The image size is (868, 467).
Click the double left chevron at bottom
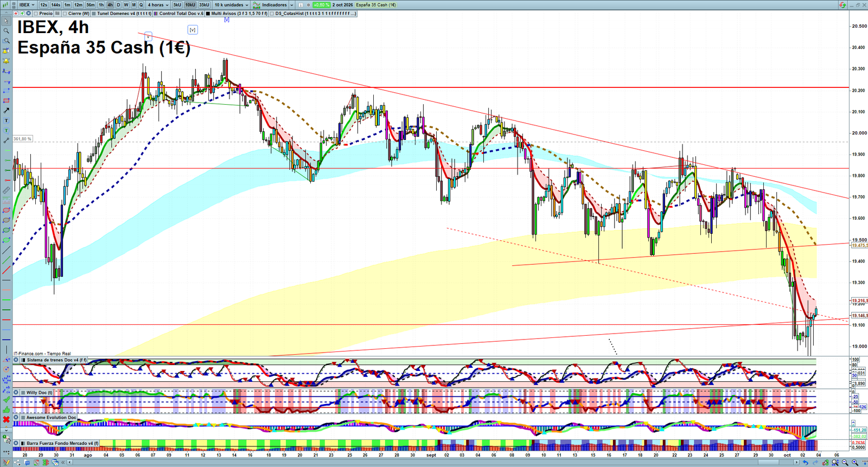pyautogui.click(x=63, y=462)
